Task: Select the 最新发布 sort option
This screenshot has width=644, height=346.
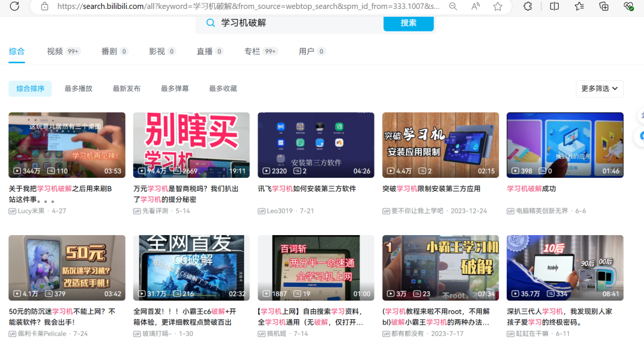Action: 126,88
